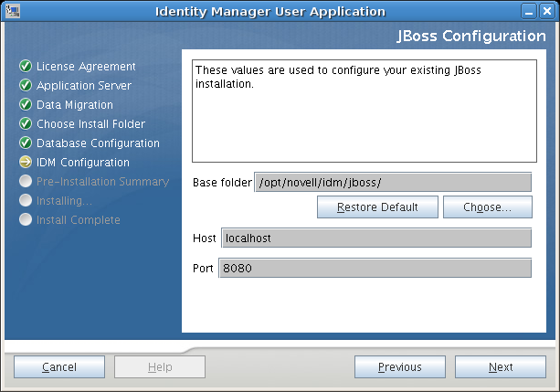The image size is (560, 392).
Task: Click the Choose Install Folder checkmark icon
Action: click(26, 124)
